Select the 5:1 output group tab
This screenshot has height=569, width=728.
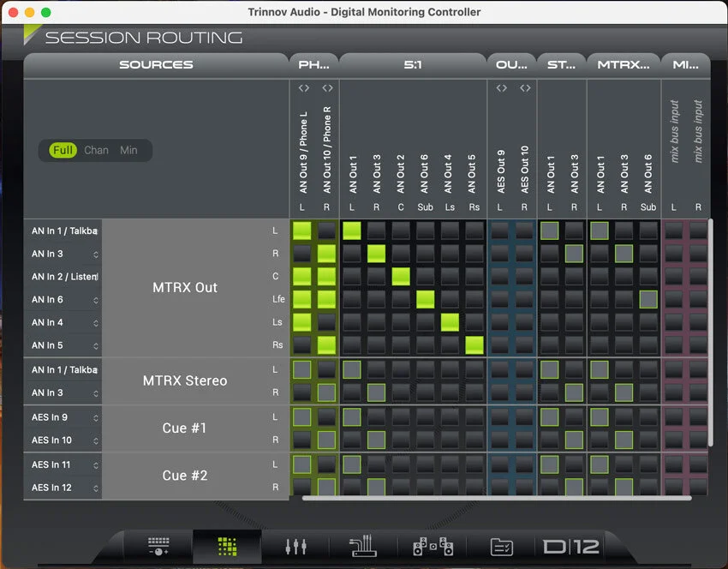pyautogui.click(x=413, y=64)
